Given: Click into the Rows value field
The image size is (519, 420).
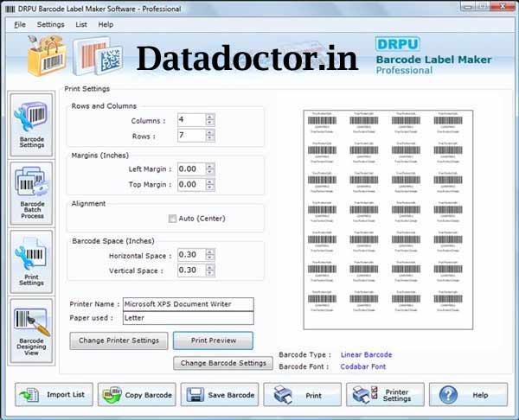Looking at the screenshot, I should point(192,136).
